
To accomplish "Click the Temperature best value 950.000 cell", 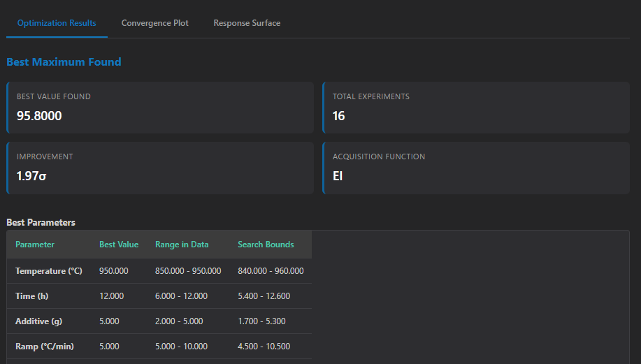I will point(113,271).
